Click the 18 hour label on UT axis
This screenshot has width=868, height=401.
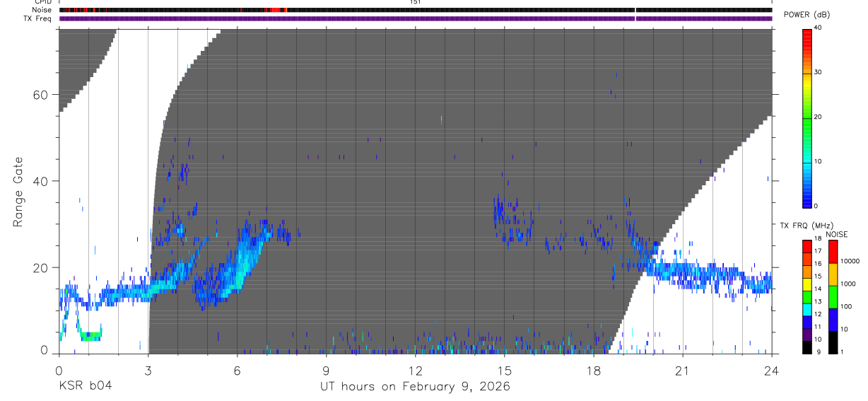(594, 370)
